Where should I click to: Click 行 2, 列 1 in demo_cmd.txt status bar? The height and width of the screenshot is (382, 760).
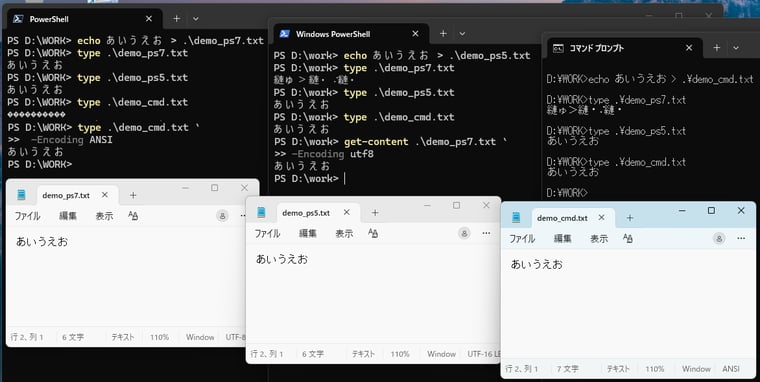522,369
